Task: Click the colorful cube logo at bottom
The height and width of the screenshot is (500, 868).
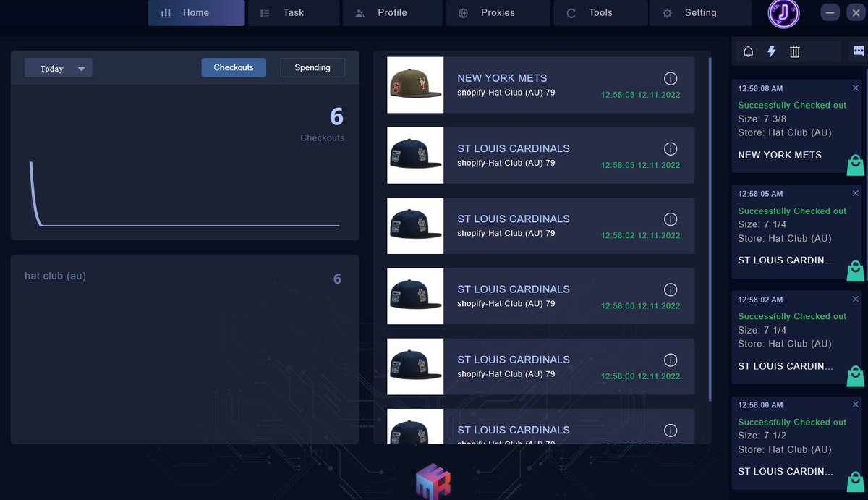Action: [x=434, y=481]
